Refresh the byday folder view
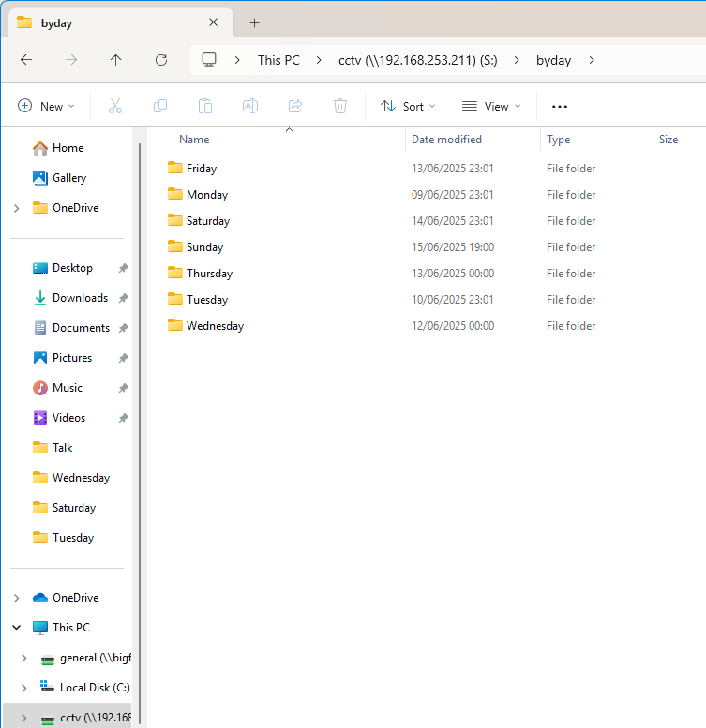The width and height of the screenshot is (706, 728). click(x=161, y=60)
